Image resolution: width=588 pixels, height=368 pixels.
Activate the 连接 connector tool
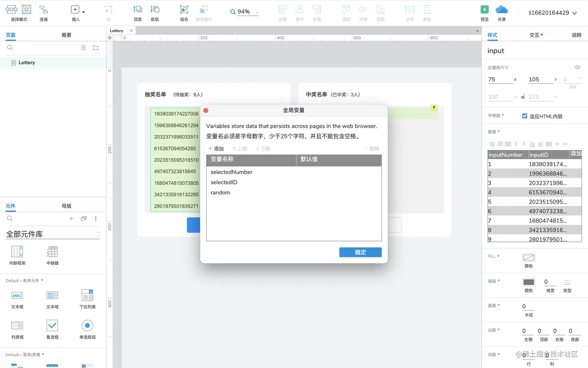[44, 9]
